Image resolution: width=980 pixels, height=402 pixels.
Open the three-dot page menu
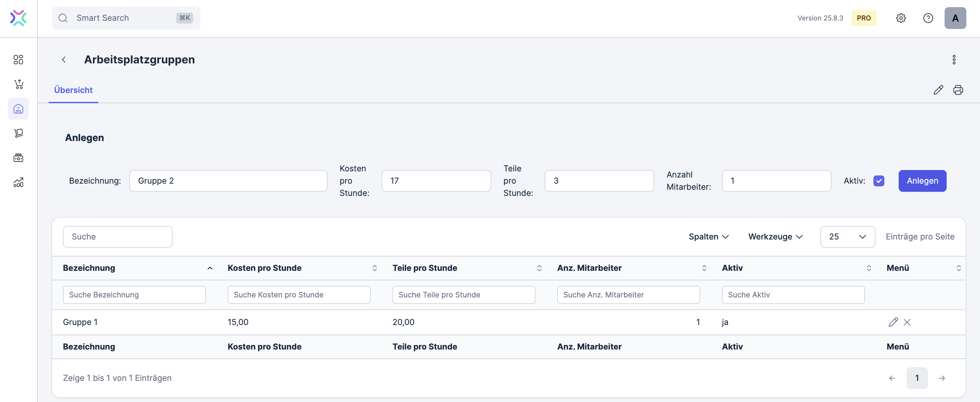(954, 60)
